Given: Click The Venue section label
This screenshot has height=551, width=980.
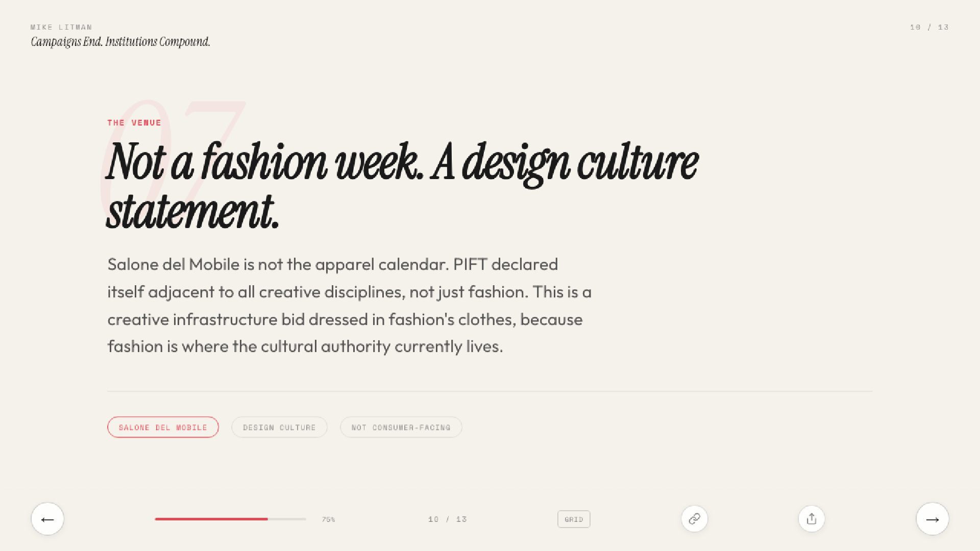Looking at the screenshot, I should click(134, 122).
